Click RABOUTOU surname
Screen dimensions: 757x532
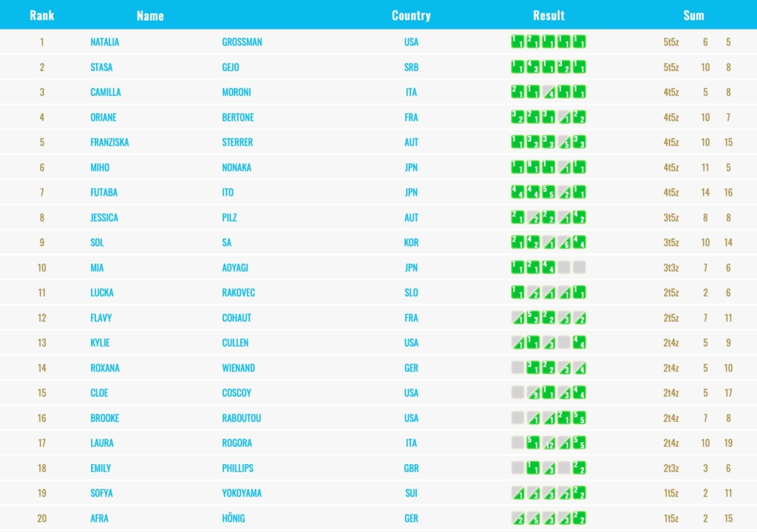pos(242,418)
